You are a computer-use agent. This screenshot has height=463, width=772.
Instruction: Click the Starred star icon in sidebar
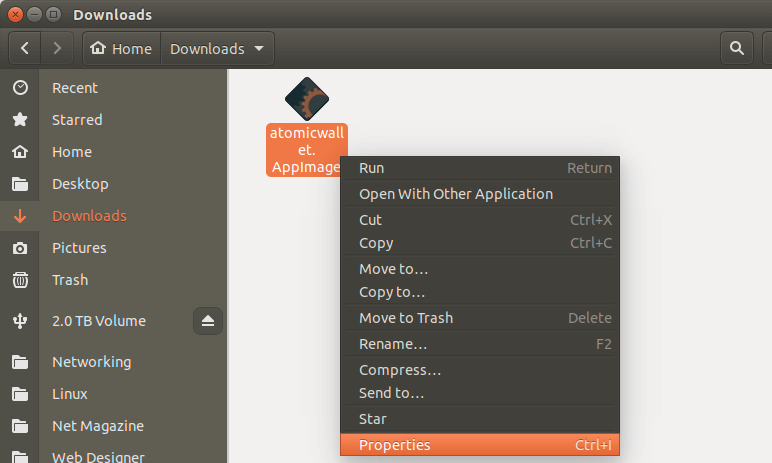(x=19, y=120)
